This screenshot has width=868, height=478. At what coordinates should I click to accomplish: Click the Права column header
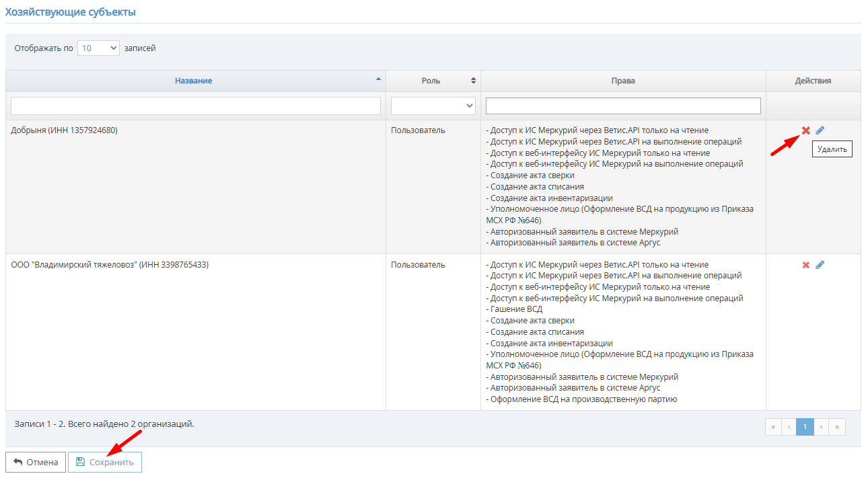[x=623, y=81]
